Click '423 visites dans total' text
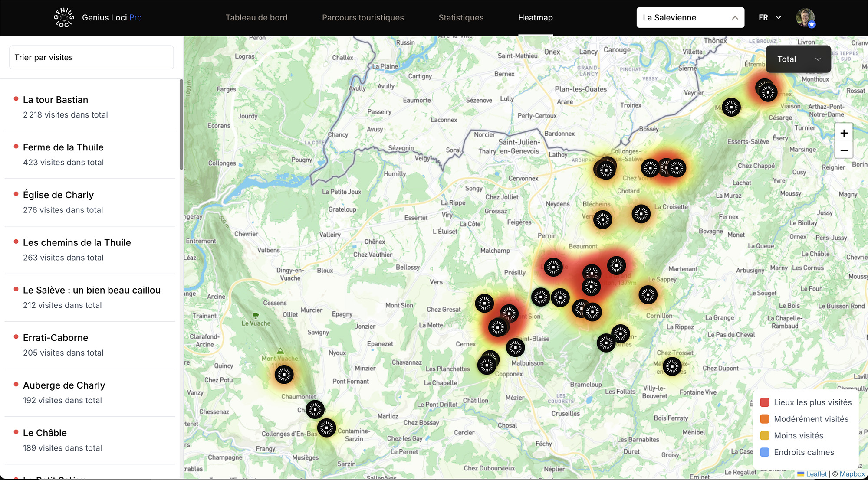Viewport: 868px width, 480px height. pyautogui.click(x=63, y=163)
